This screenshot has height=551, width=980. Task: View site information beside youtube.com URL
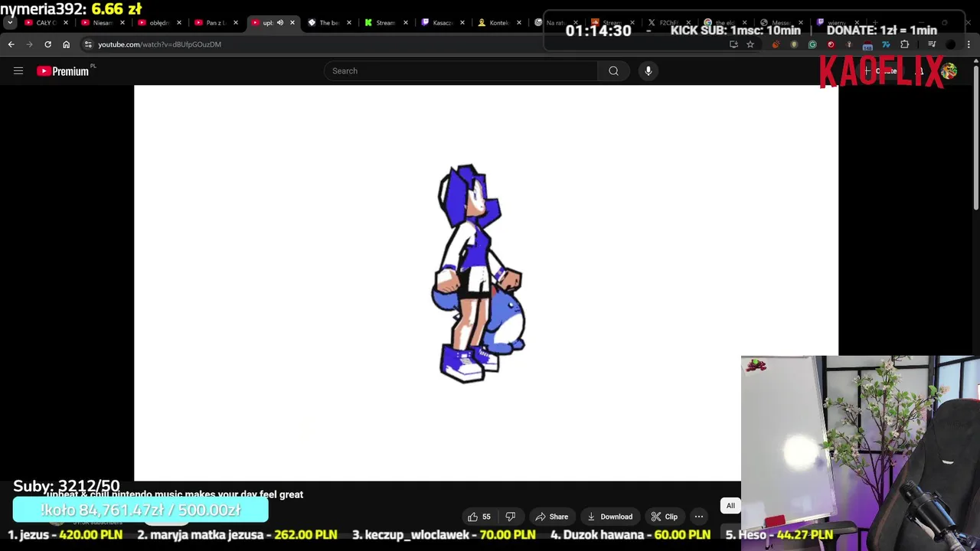(x=88, y=44)
